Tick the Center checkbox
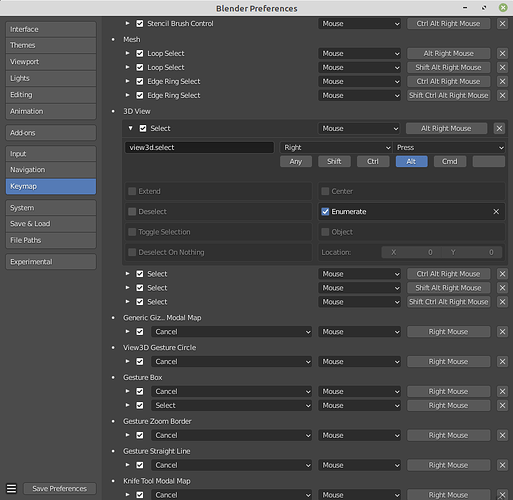 click(x=325, y=191)
